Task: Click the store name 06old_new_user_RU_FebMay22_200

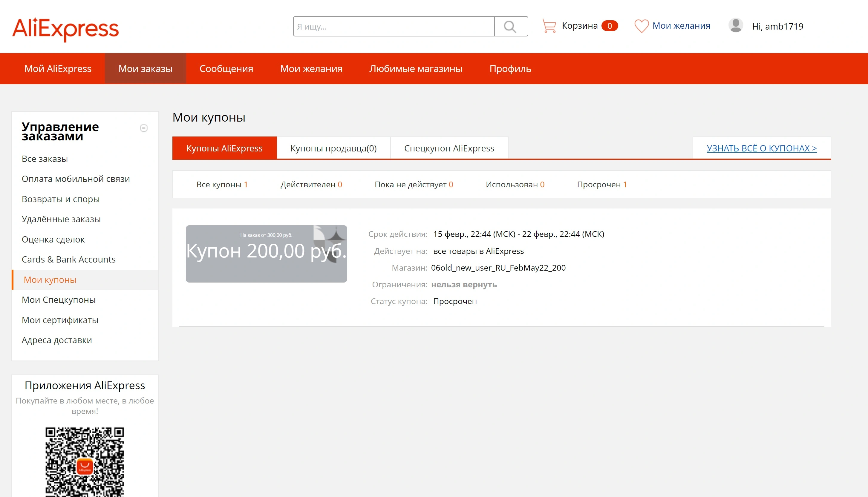Action: tap(498, 268)
